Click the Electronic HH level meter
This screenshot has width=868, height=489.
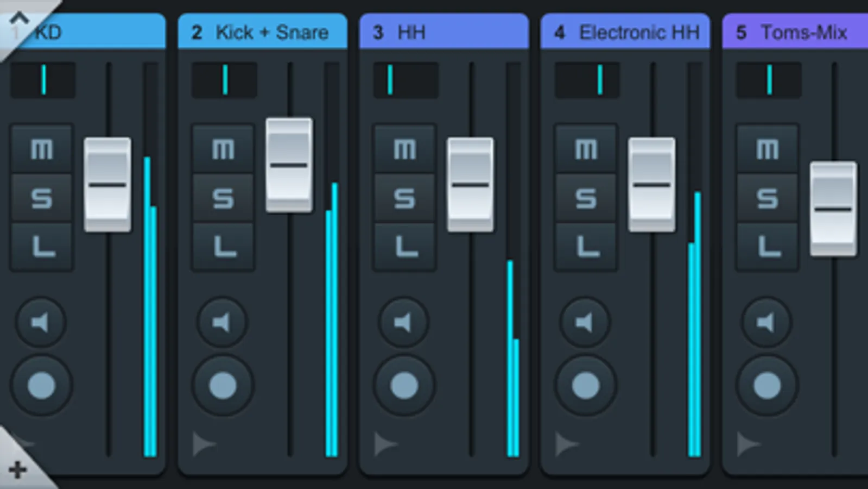click(694, 260)
